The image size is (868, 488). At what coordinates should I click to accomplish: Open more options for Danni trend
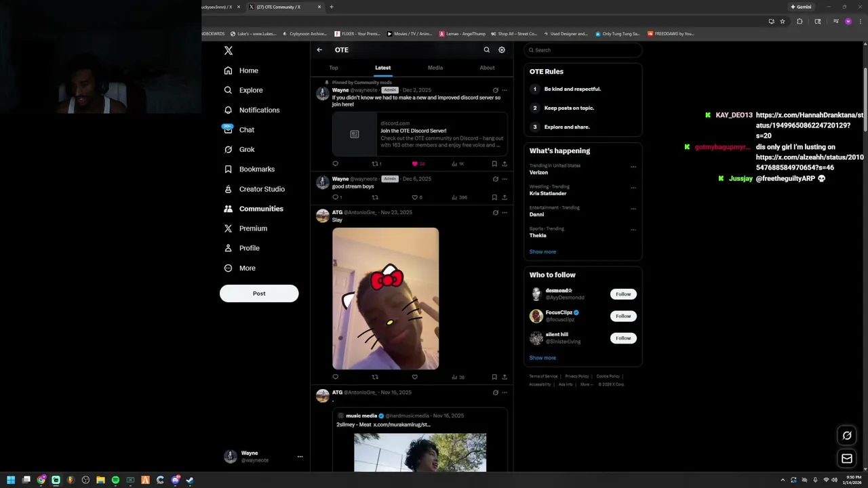click(x=633, y=209)
